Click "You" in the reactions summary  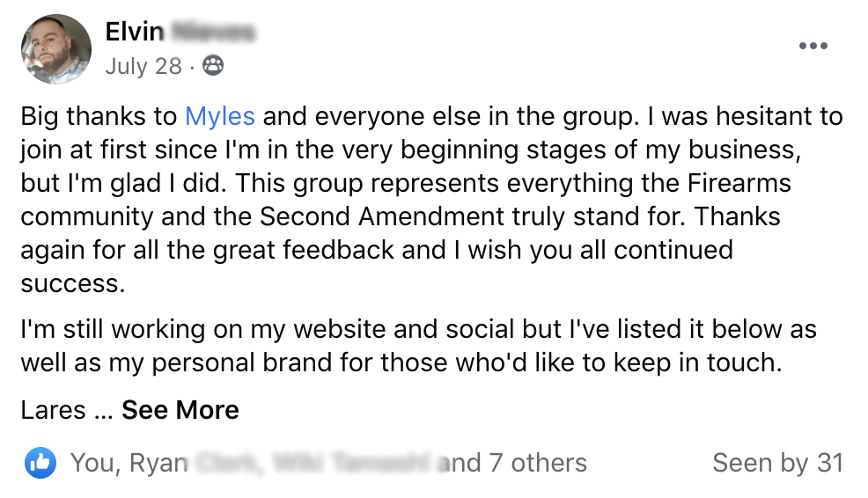[x=91, y=463]
